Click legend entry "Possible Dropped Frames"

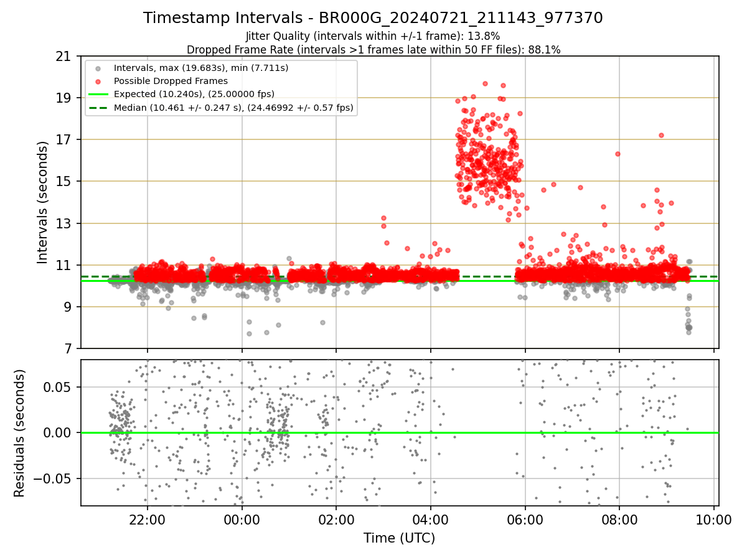(171, 81)
